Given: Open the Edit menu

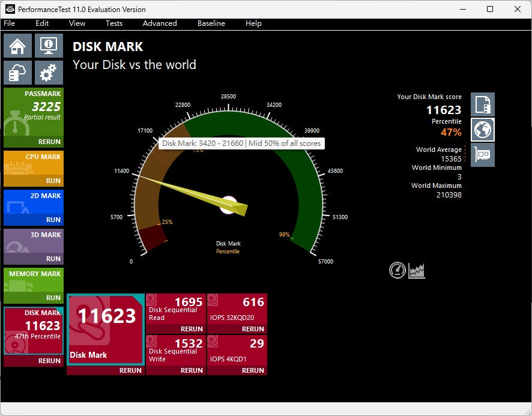Looking at the screenshot, I should pyautogui.click(x=42, y=23).
